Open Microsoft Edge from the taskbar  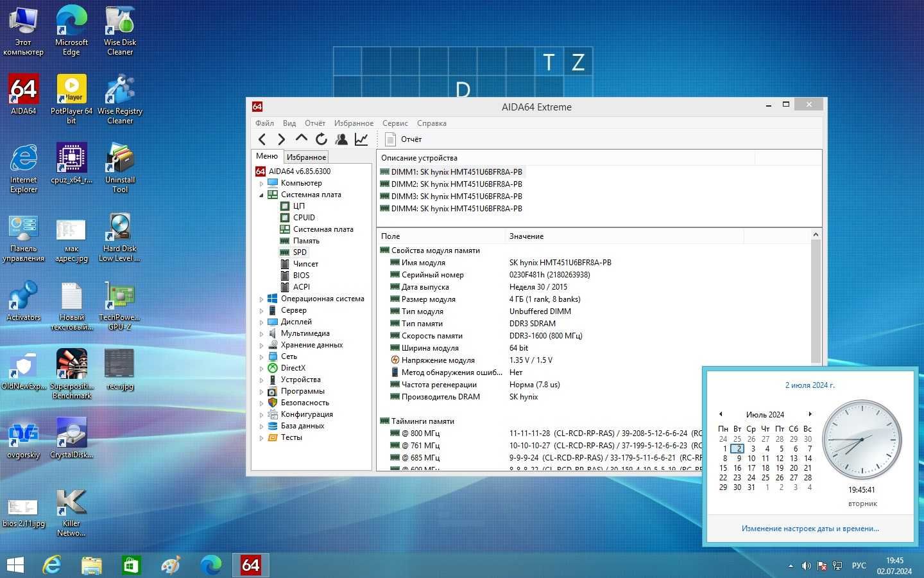click(210, 565)
